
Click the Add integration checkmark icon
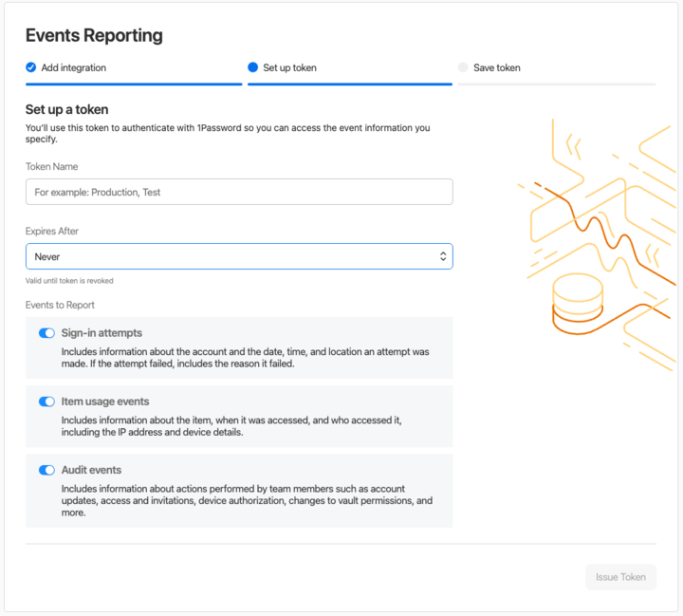pyautogui.click(x=31, y=67)
